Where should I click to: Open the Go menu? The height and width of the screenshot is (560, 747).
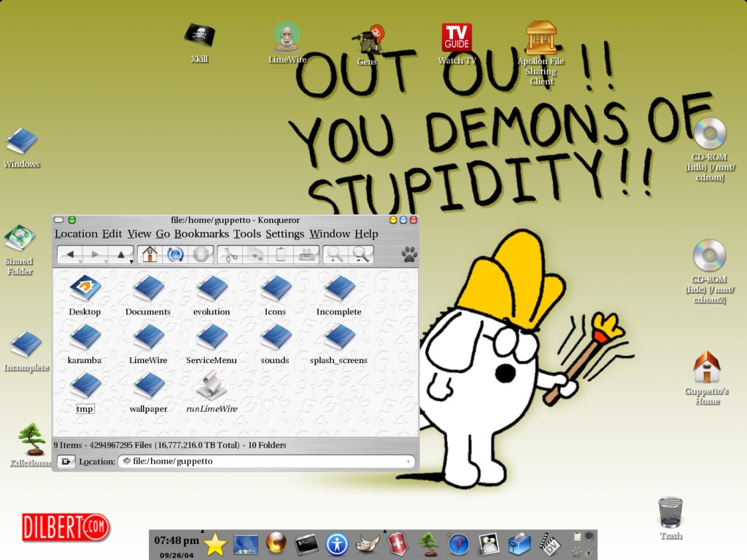point(163,234)
